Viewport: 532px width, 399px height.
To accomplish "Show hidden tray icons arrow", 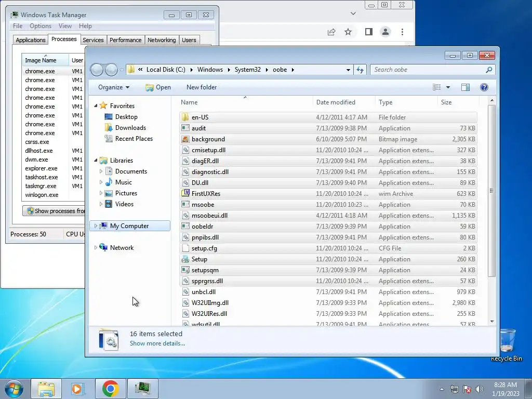I will (x=442, y=389).
